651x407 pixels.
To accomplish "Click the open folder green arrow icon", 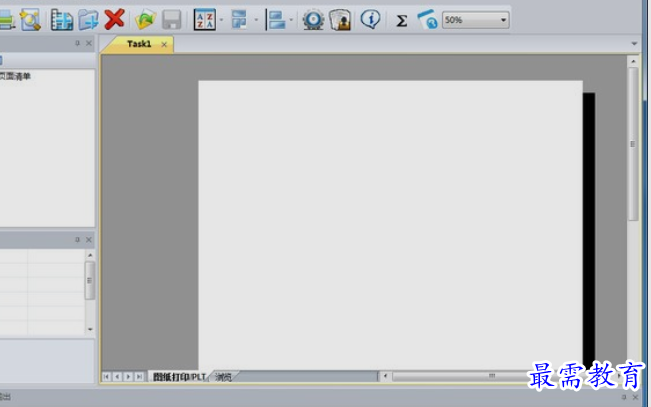I will (x=145, y=20).
